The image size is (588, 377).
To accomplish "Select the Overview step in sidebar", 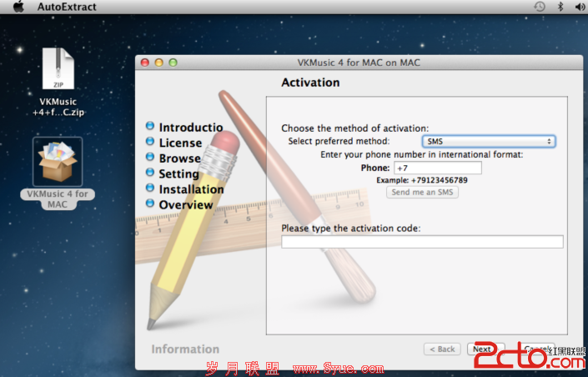I will 186,205.
